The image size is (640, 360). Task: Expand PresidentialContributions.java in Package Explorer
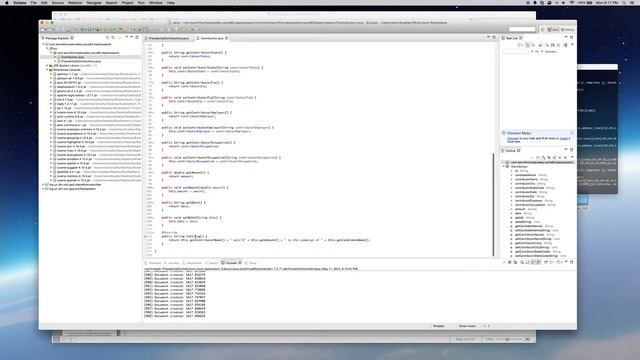(55, 61)
